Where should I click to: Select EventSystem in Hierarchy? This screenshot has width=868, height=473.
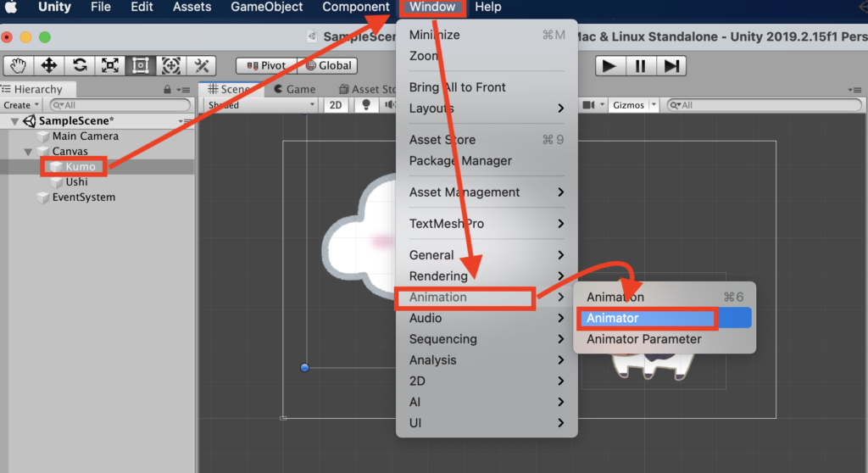pos(83,198)
